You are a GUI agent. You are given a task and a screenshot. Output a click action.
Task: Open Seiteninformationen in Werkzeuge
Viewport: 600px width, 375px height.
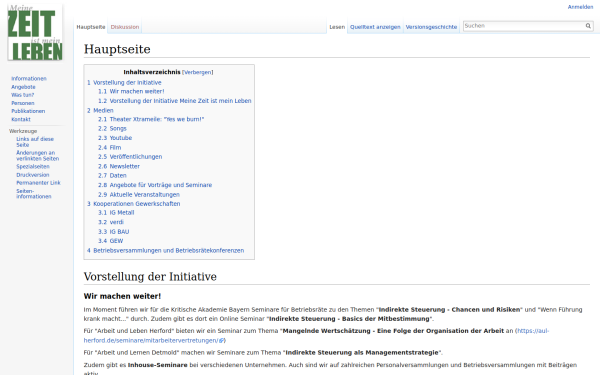pyautogui.click(x=34, y=194)
